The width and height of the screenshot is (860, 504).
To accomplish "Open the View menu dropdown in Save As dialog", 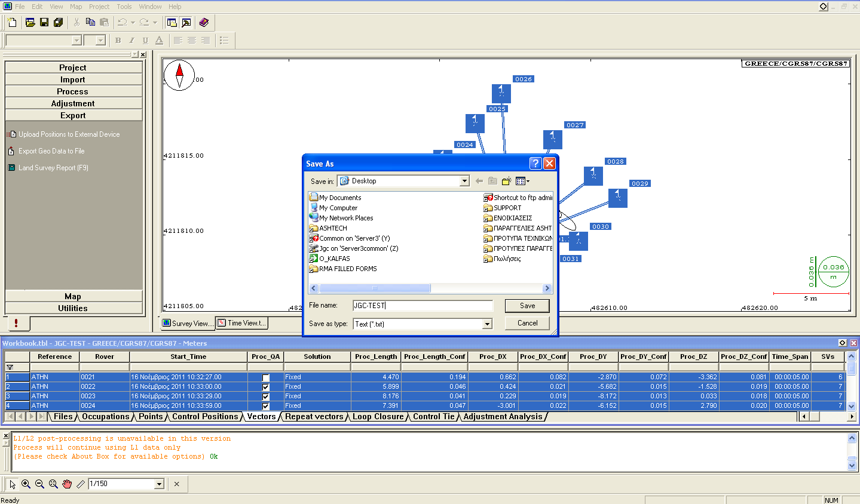I will click(x=523, y=181).
